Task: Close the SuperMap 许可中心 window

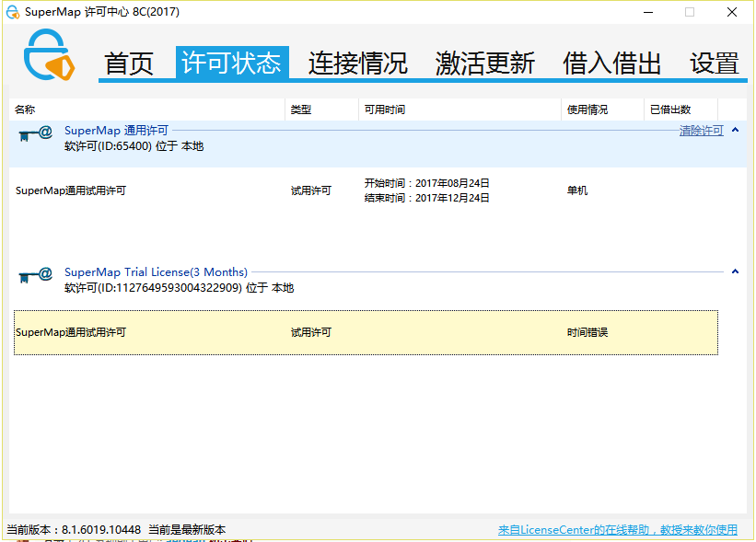Action: 732,12
